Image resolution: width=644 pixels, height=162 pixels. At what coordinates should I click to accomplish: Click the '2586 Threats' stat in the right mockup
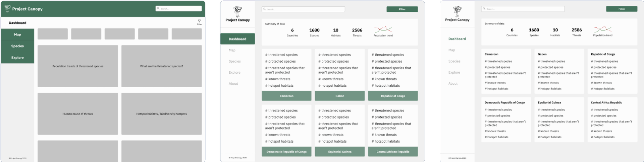577,32
